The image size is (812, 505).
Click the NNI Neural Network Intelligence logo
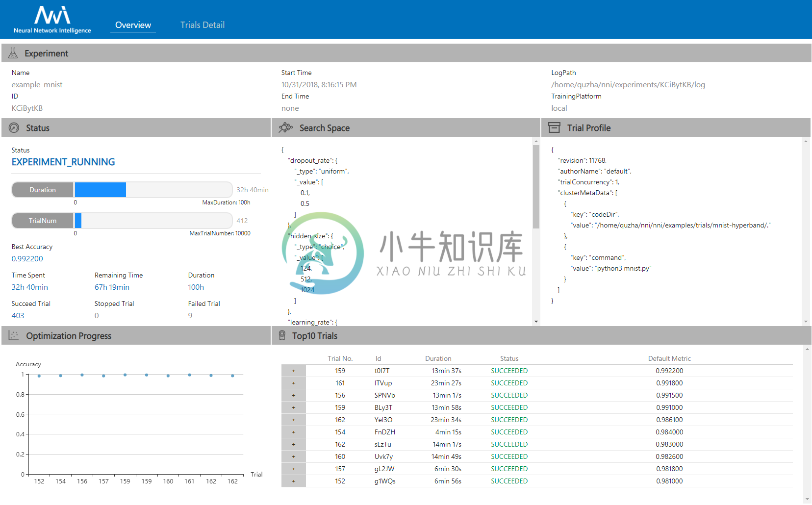pos(52,20)
